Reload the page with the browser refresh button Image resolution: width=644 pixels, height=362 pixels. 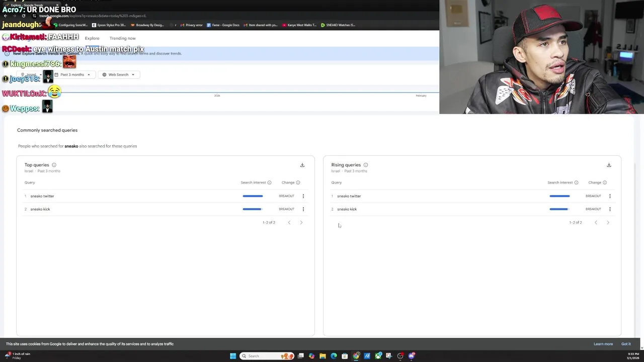[x=23, y=16]
